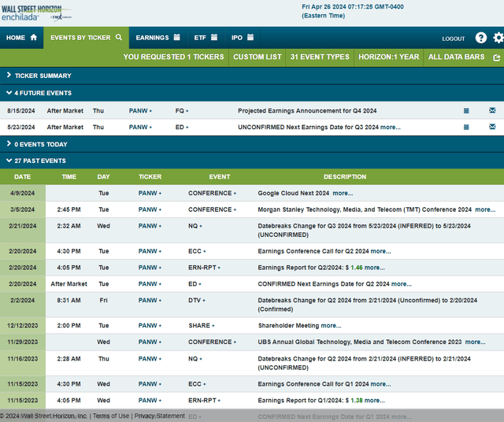This screenshot has width=504, height=422.
Task: Select the Events By Ticker tab
Action: pos(86,38)
